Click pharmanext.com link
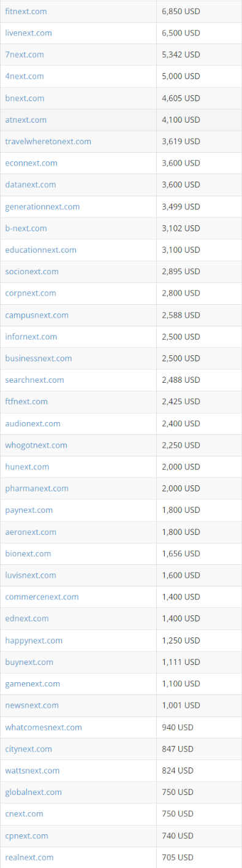This screenshot has width=242, height=868. 37,488
